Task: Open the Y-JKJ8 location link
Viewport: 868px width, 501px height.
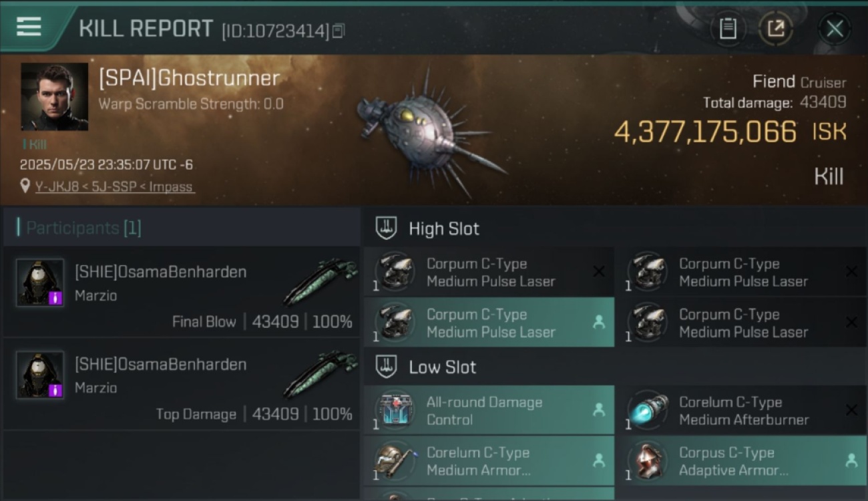Action: 114,186
